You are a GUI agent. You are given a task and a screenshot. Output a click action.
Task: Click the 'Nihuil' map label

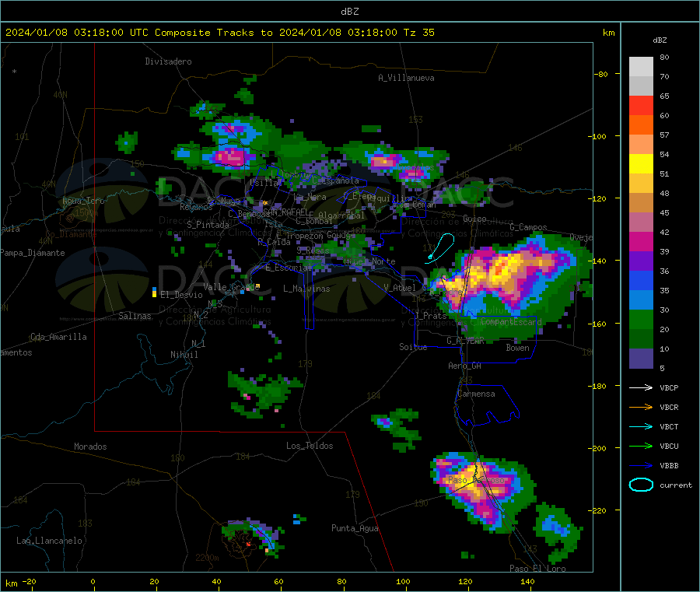tap(184, 355)
